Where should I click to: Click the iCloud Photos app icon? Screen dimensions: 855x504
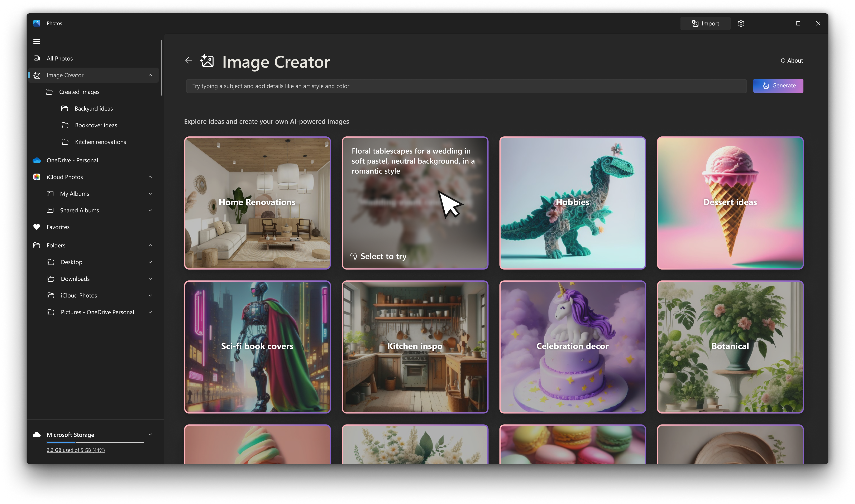(37, 177)
